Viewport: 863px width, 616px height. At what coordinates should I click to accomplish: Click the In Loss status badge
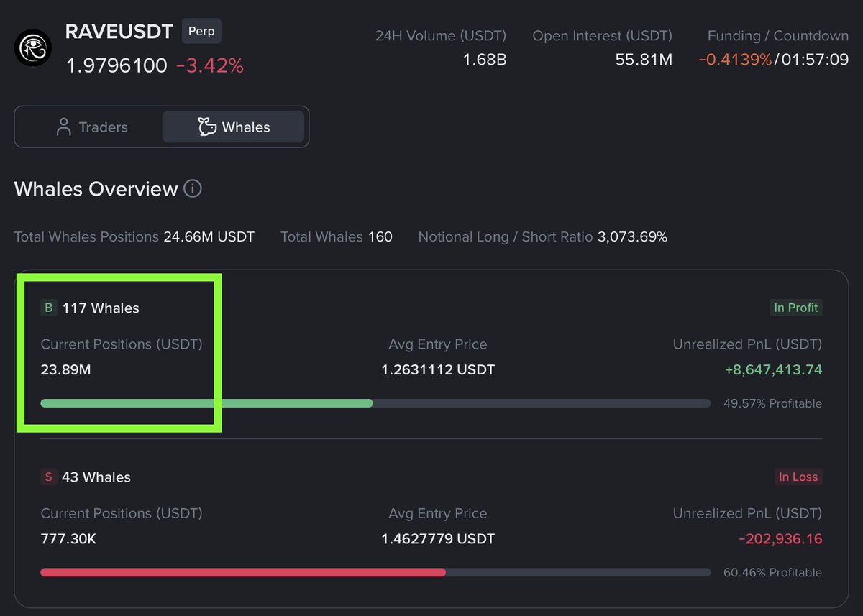click(798, 477)
